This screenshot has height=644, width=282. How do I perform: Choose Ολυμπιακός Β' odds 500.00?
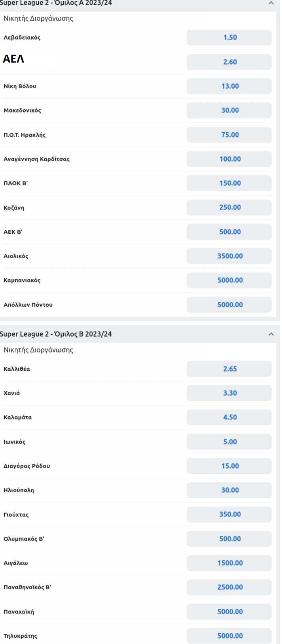coord(229,539)
